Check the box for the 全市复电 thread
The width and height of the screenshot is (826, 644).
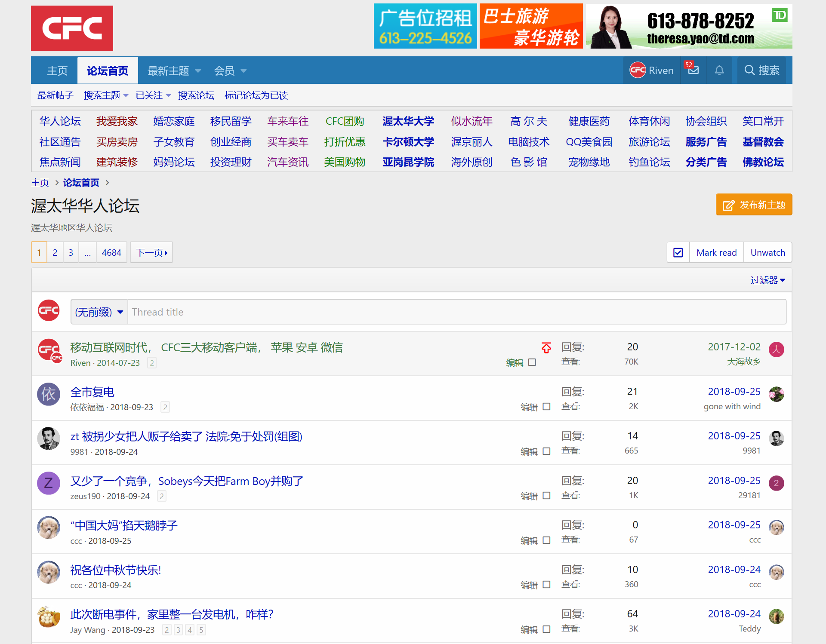point(546,407)
